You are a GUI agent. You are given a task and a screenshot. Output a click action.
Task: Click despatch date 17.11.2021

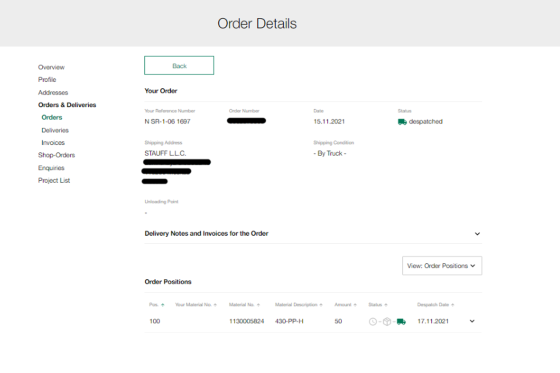tap(433, 321)
